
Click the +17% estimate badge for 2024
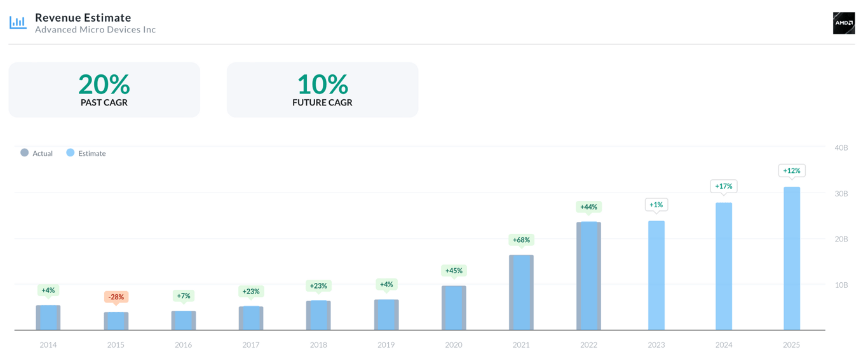tap(724, 186)
